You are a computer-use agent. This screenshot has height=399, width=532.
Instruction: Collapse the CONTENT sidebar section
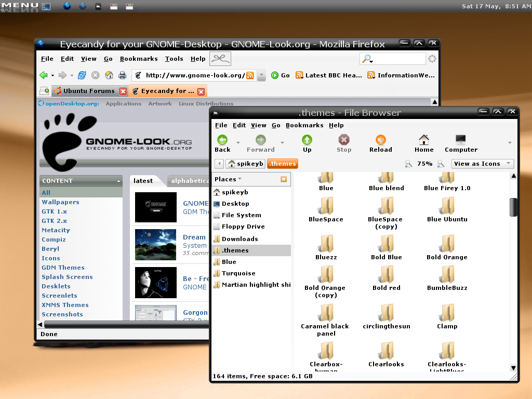(x=118, y=181)
